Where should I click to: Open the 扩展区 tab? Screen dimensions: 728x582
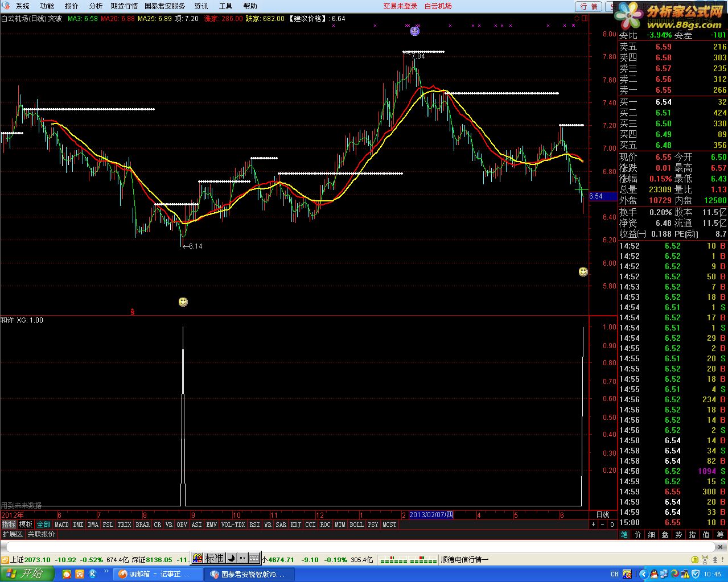point(12,534)
